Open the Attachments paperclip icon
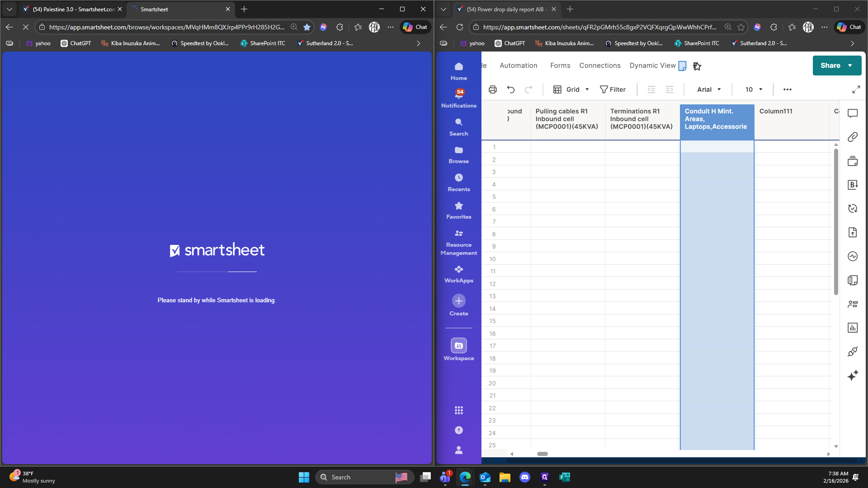Viewport: 868px width, 488px height. click(853, 137)
